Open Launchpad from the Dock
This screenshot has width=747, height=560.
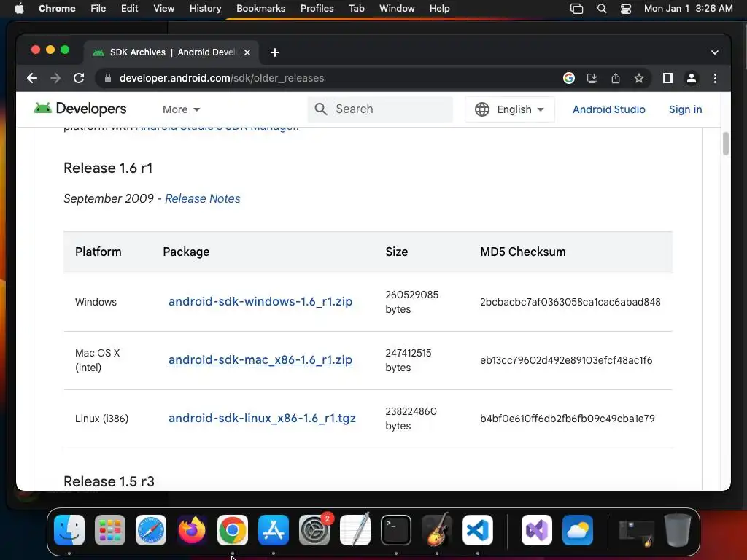click(110, 529)
